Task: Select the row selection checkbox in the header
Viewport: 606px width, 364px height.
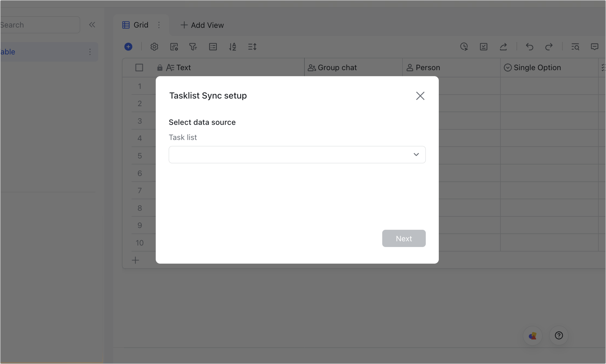Action: point(139,67)
